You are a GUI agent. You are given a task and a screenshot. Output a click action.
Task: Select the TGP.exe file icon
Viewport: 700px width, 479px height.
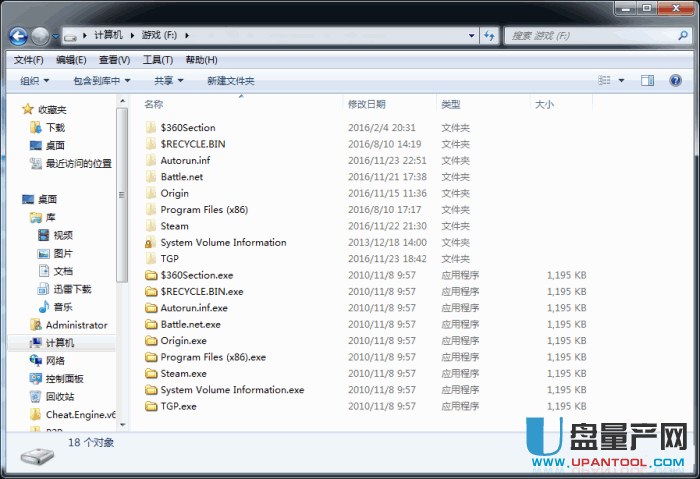coord(151,406)
